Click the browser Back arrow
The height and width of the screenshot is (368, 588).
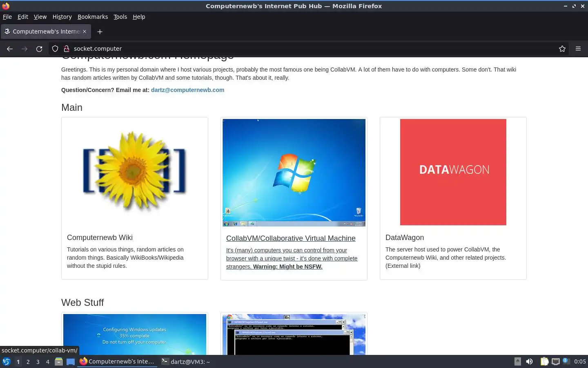(x=10, y=49)
